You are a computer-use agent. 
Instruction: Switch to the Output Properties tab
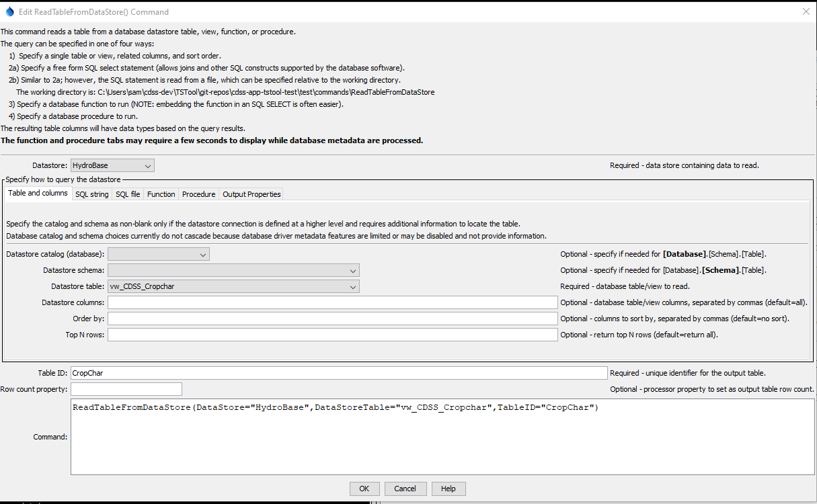pyautogui.click(x=251, y=194)
